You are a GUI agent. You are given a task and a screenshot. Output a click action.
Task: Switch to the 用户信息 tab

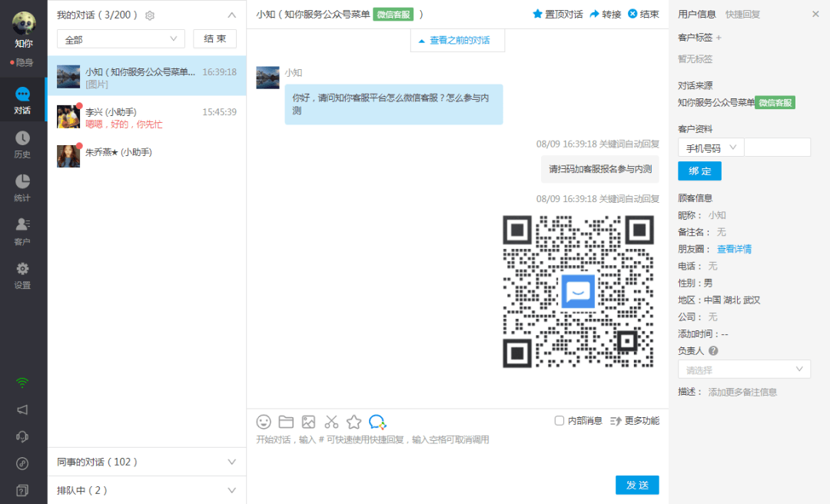tap(696, 15)
